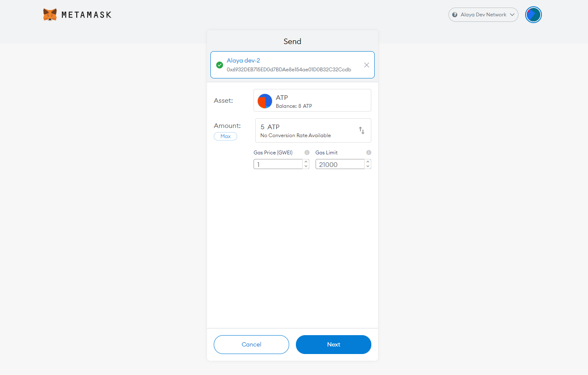Click "No Conversion Rate Available" text
Screen dimensions: 588x375
point(295,135)
